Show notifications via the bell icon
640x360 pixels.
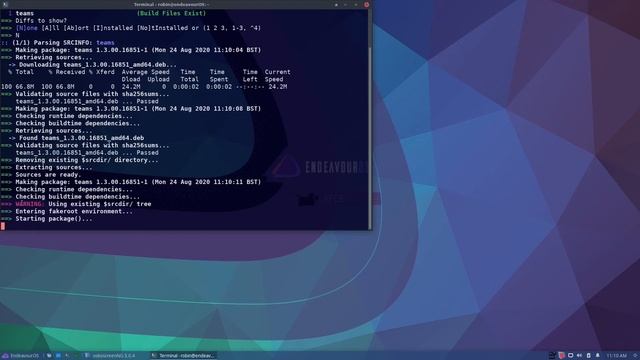[598, 356]
